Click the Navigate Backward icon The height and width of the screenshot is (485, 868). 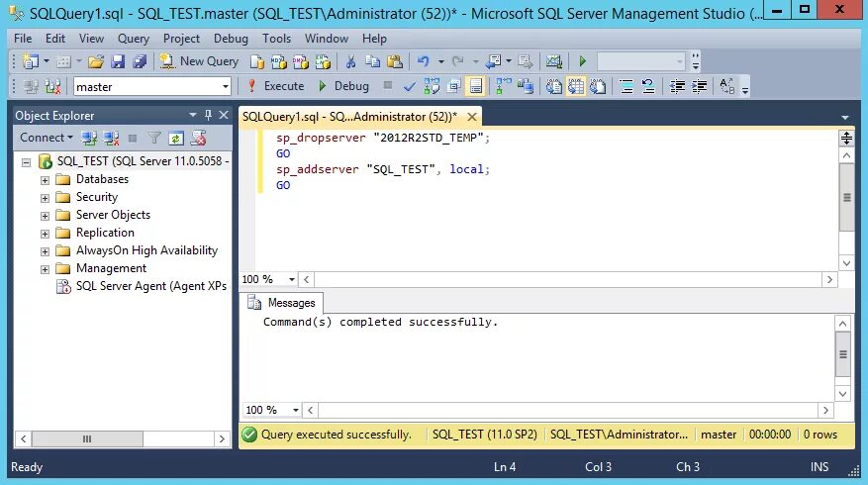493,61
